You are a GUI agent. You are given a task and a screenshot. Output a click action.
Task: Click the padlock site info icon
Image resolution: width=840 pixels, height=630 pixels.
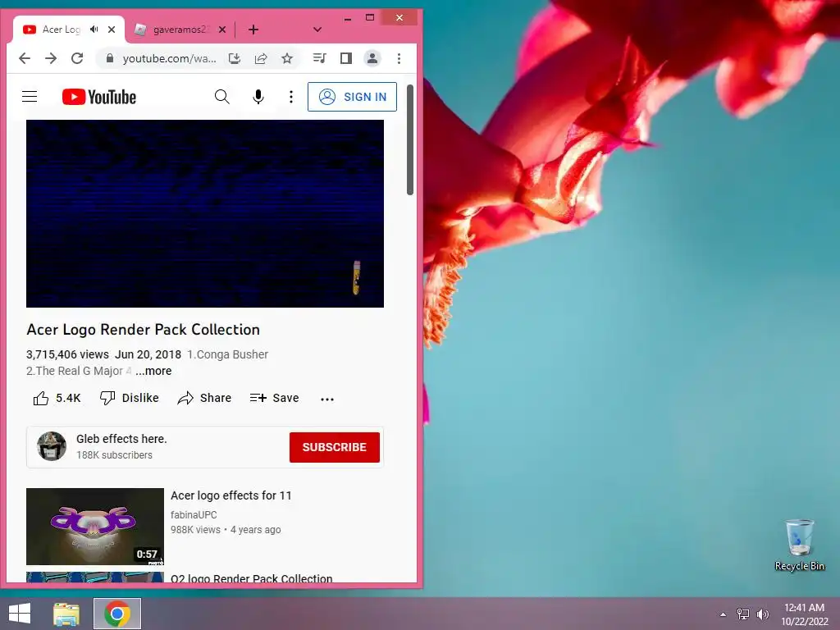pos(109,58)
